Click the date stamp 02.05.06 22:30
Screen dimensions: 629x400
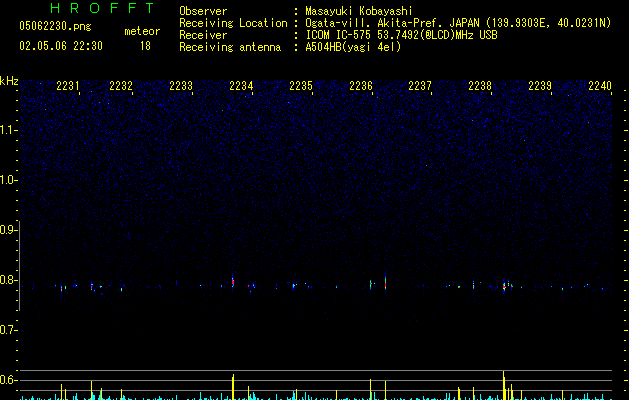point(61,46)
